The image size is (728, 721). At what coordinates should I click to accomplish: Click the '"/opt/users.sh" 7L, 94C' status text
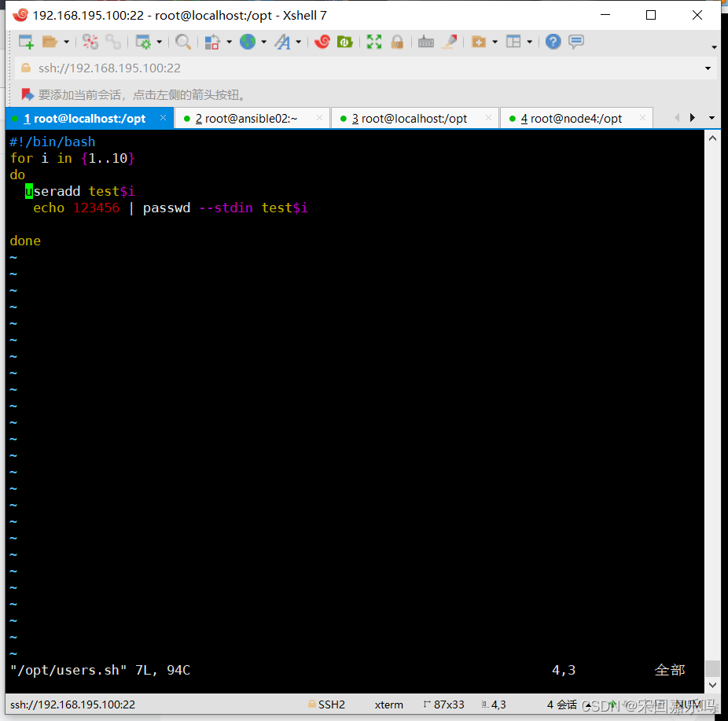[x=101, y=670]
